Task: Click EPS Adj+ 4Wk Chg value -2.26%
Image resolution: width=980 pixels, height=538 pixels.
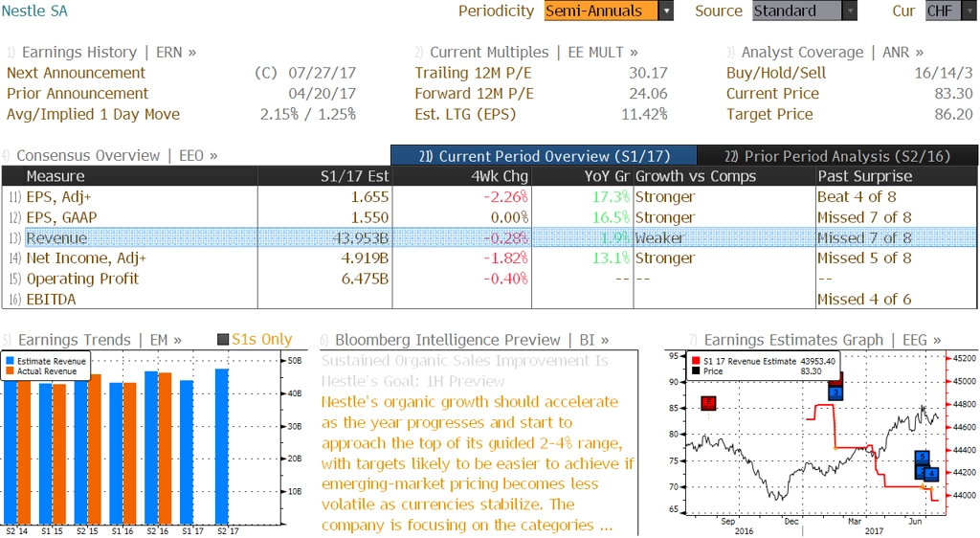Action: [x=505, y=197]
